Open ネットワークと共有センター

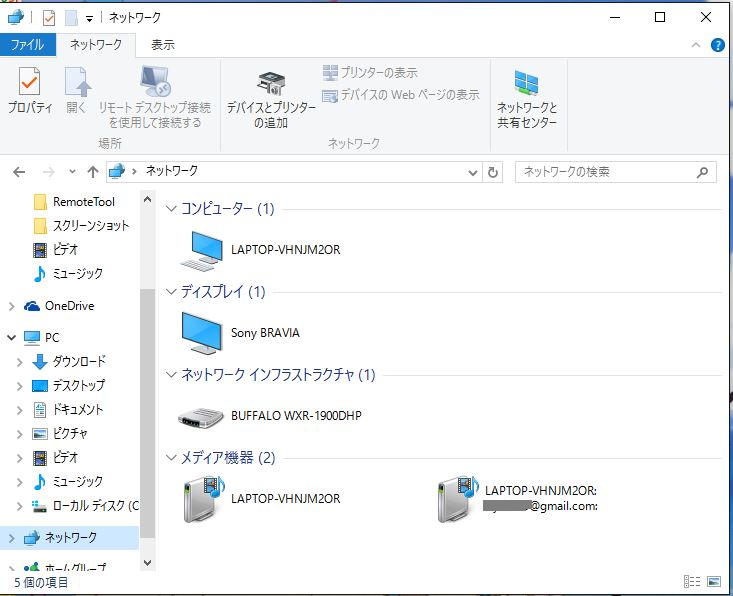tap(527, 99)
